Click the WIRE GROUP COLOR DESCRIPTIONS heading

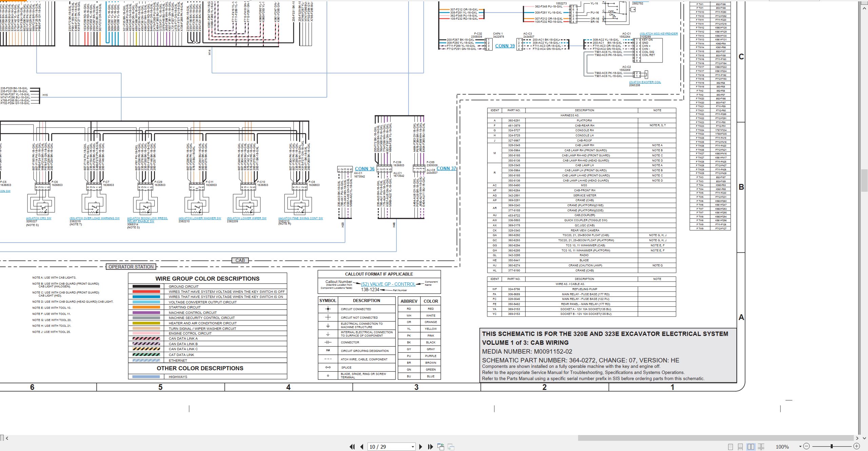click(x=208, y=279)
